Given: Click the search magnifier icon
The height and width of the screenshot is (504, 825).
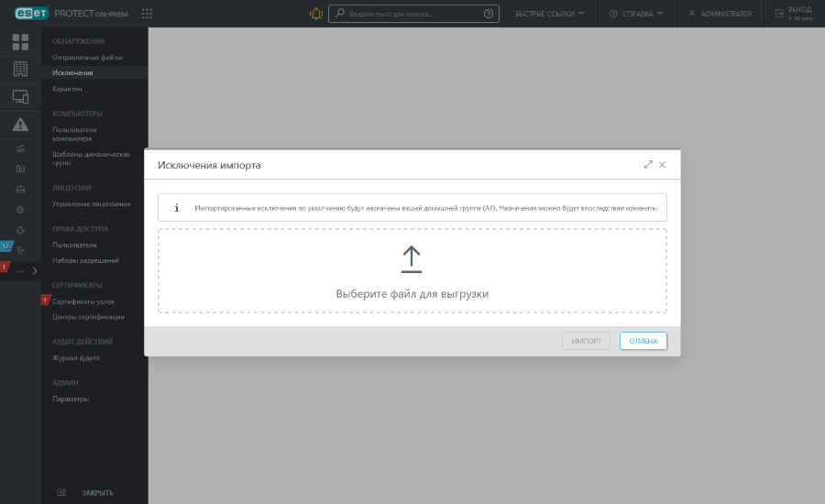Looking at the screenshot, I should coord(340,13).
